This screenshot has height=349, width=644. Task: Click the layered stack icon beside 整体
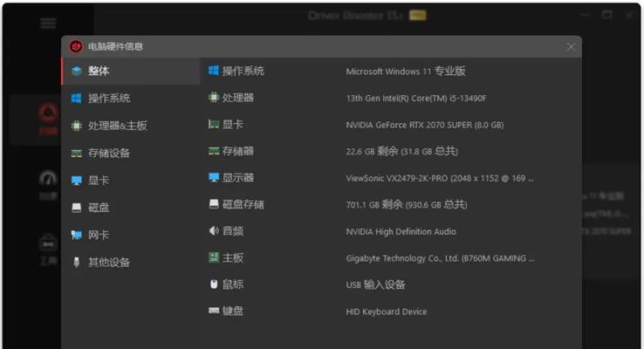tap(77, 71)
